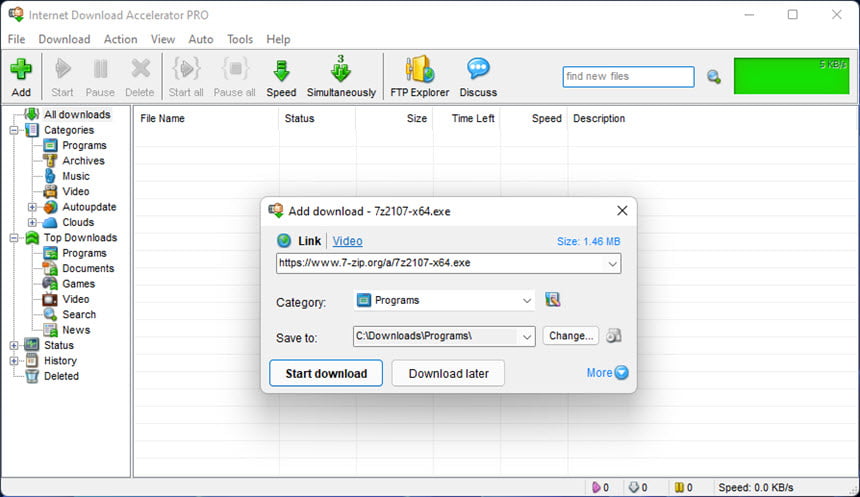Select the Clouds category
Viewport: 860px width, 497px height.
click(x=78, y=222)
